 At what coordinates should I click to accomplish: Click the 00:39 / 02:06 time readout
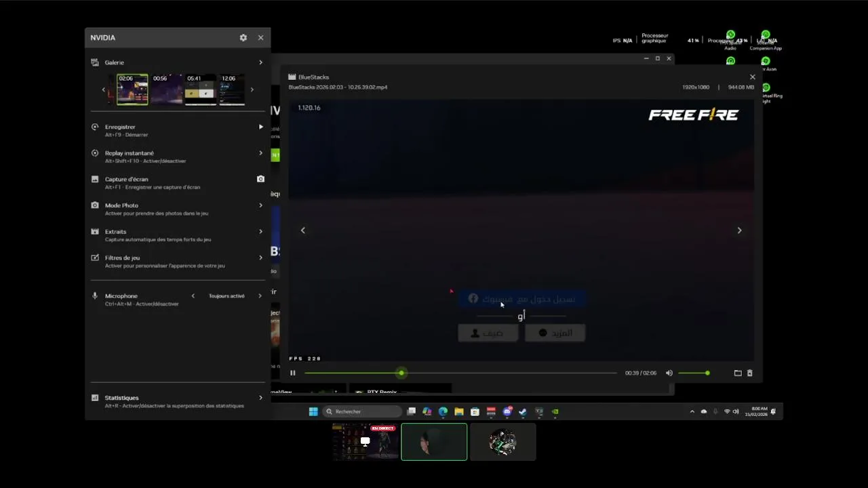point(641,373)
